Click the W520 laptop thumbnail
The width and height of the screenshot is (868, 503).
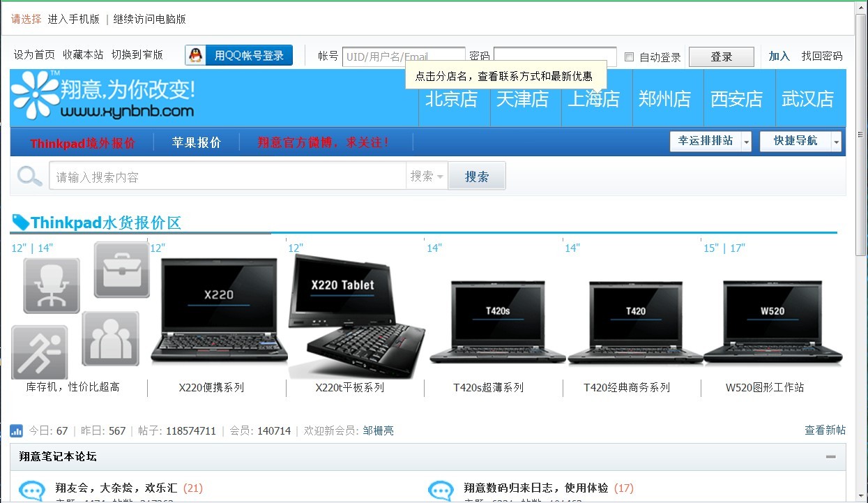(772, 322)
